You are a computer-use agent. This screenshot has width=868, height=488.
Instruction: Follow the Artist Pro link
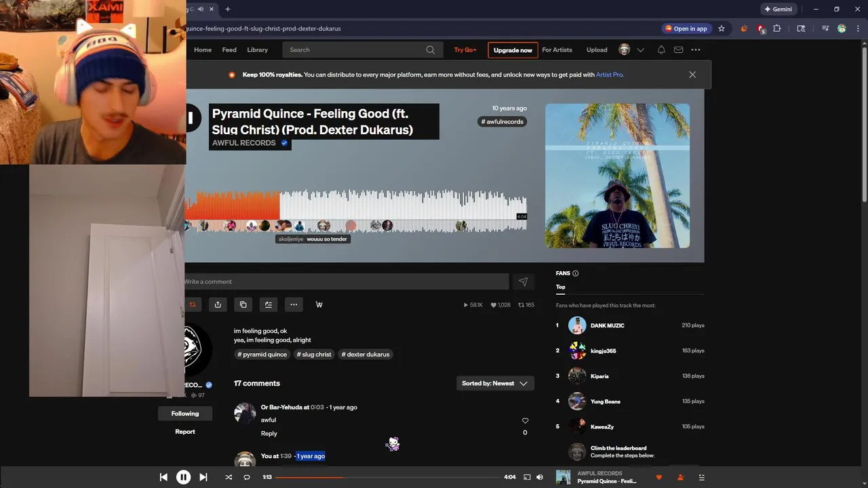[x=609, y=75]
